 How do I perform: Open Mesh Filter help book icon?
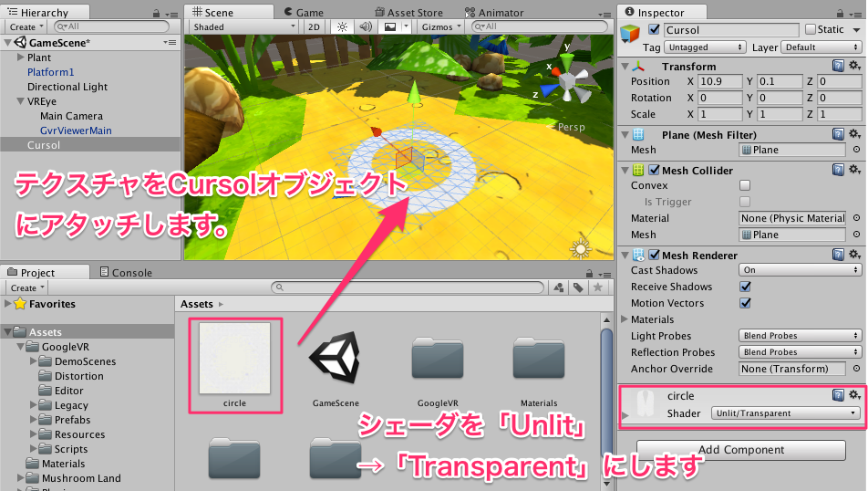(x=838, y=134)
